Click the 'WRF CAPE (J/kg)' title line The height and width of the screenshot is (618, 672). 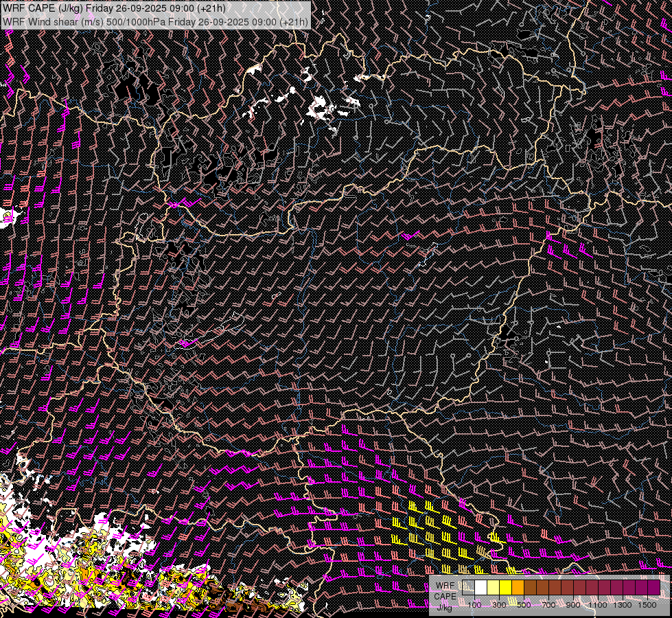point(114,8)
